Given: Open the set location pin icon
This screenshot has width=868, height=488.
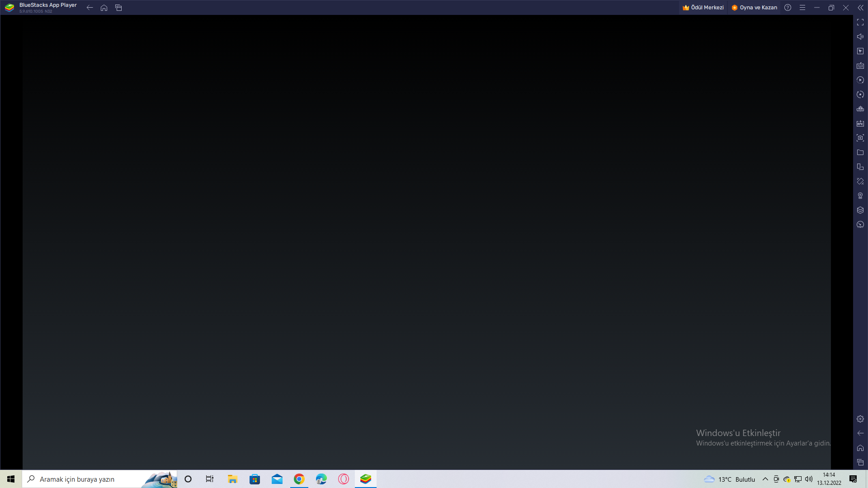Looking at the screenshot, I should [x=860, y=196].
